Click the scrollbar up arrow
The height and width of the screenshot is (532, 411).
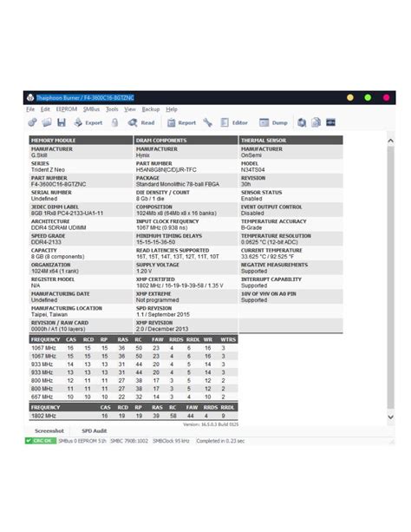[x=391, y=141]
